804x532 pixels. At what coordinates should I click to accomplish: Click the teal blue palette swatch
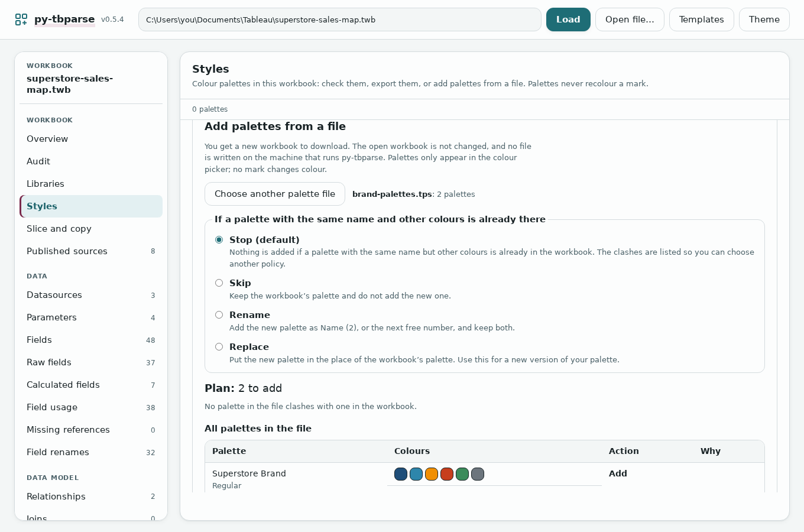coord(416,474)
